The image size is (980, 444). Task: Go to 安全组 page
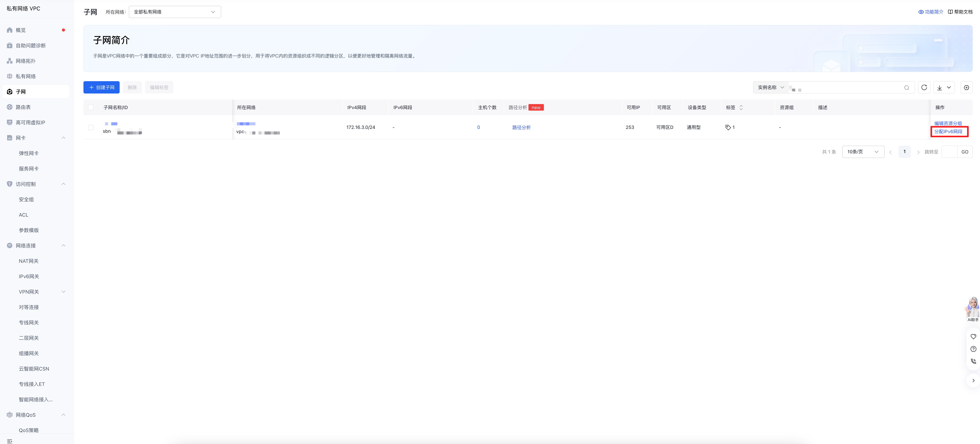point(26,200)
